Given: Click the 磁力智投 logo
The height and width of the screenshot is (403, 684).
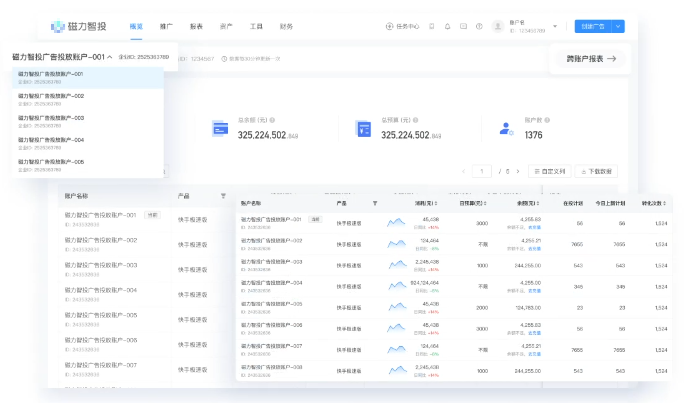Looking at the screenshot, I should click(x=82, y=26).
